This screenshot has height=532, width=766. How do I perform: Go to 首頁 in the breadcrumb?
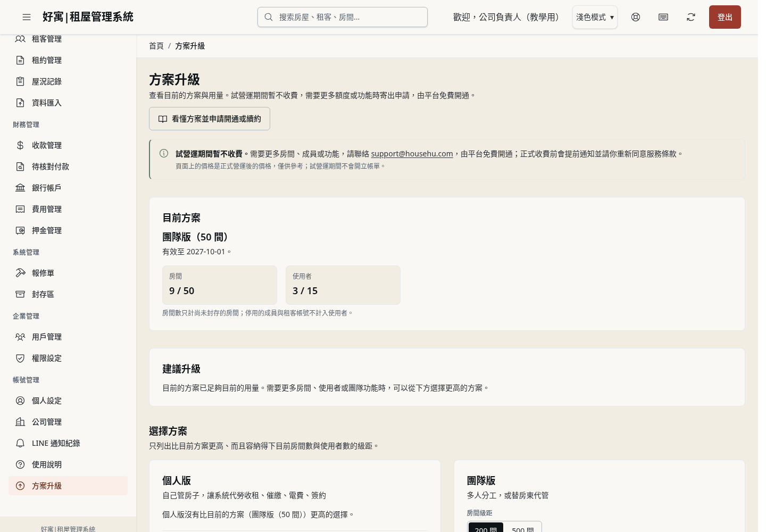pos(156,46)
